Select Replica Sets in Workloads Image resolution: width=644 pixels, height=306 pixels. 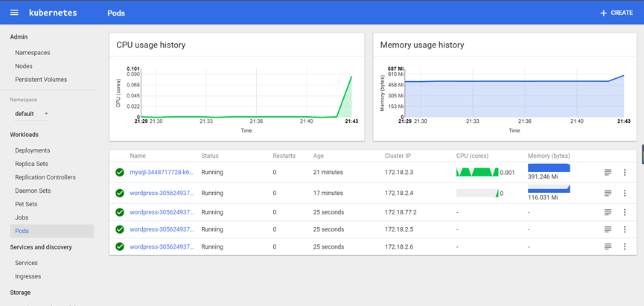[31, 164]
